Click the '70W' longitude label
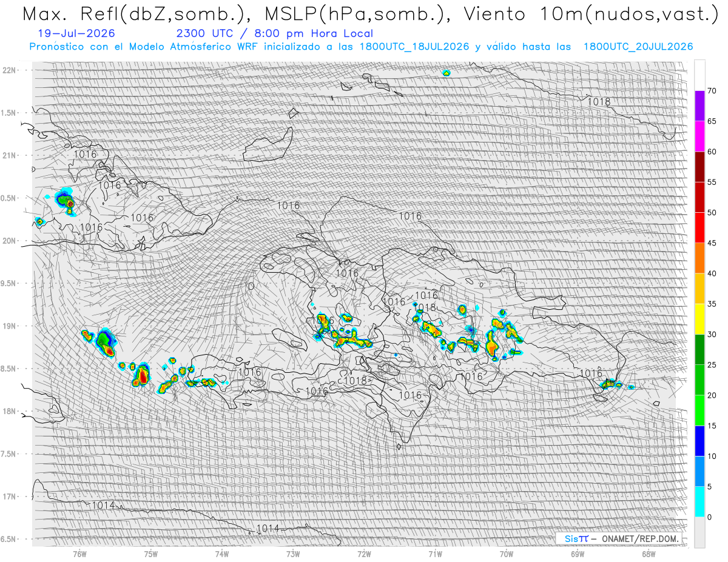 (507, 554)
